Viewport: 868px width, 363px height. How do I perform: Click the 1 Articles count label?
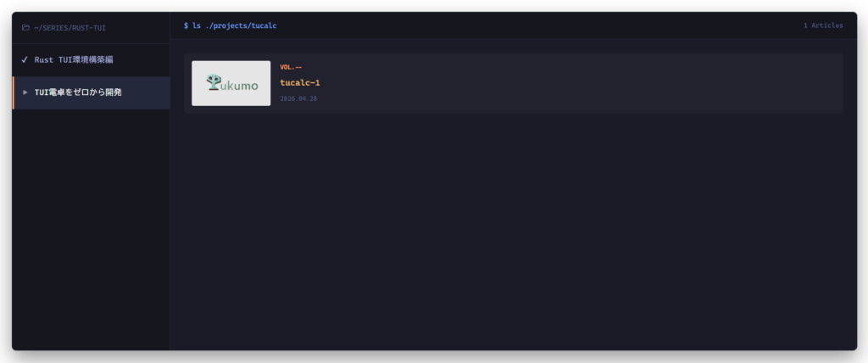(823, 25)
